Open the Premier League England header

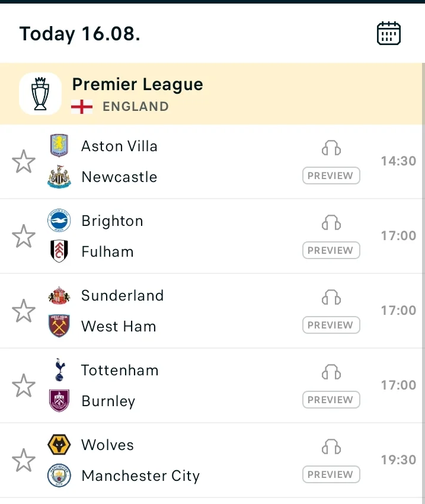212,94
